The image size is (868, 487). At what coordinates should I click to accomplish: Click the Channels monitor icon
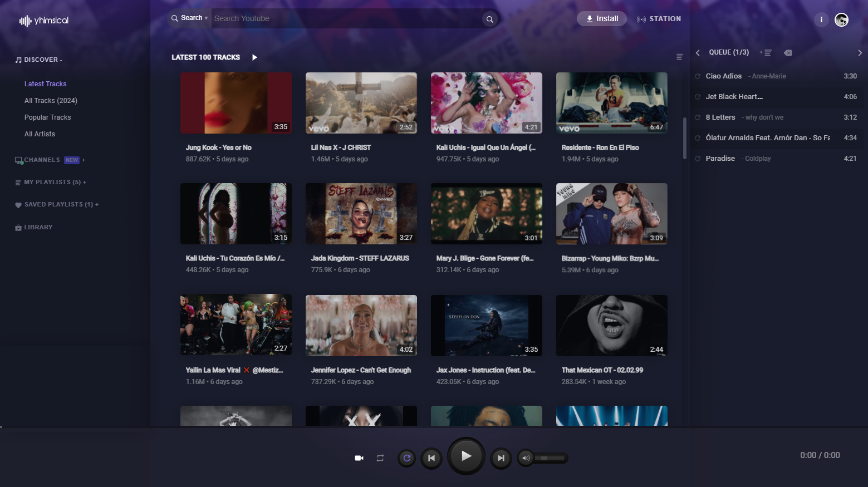pos(19,160)
